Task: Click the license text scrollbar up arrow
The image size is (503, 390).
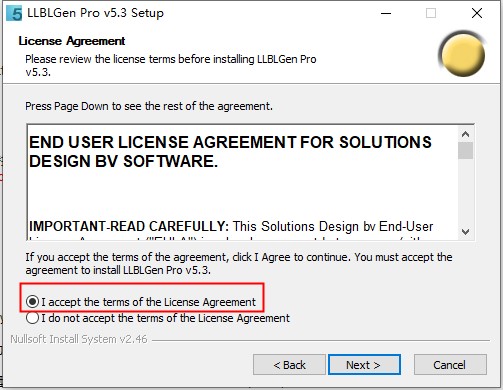Action: [465, 134]
